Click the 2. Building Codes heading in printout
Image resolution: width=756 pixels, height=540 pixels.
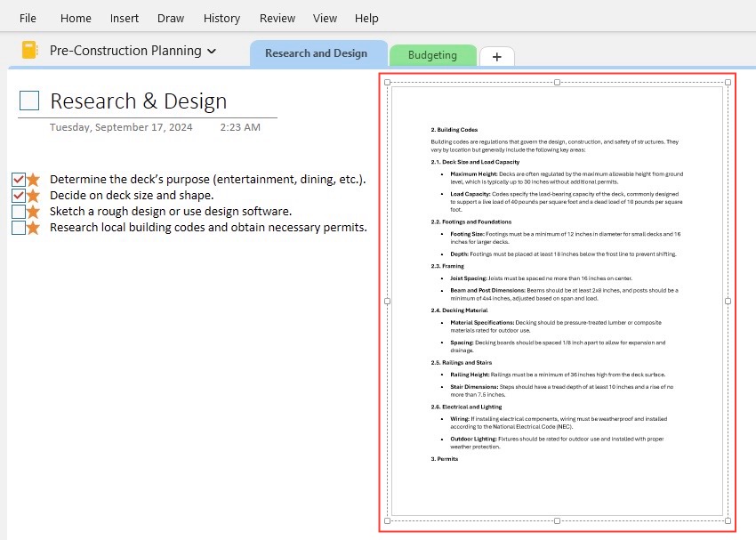tap(454, 130)
